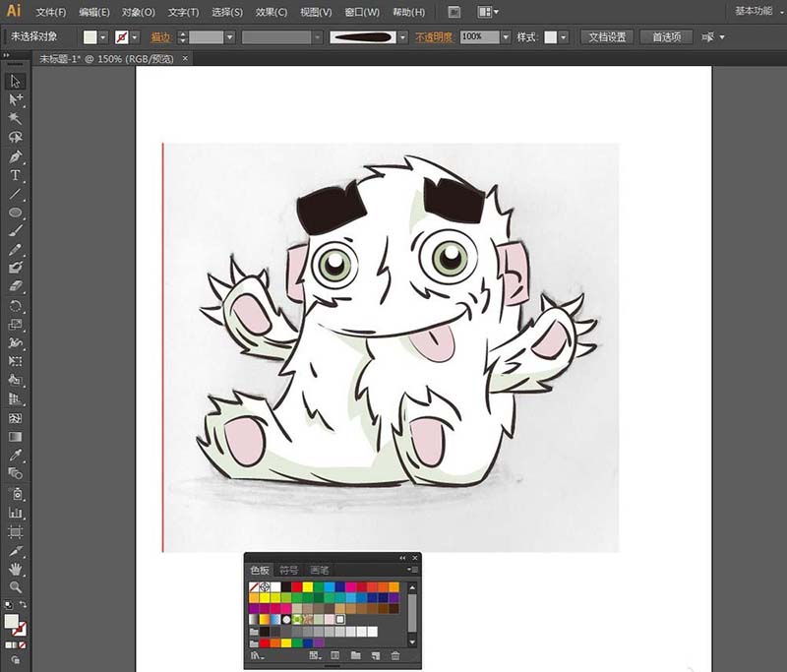Click 不透明度 transparency link

(434, 37)
